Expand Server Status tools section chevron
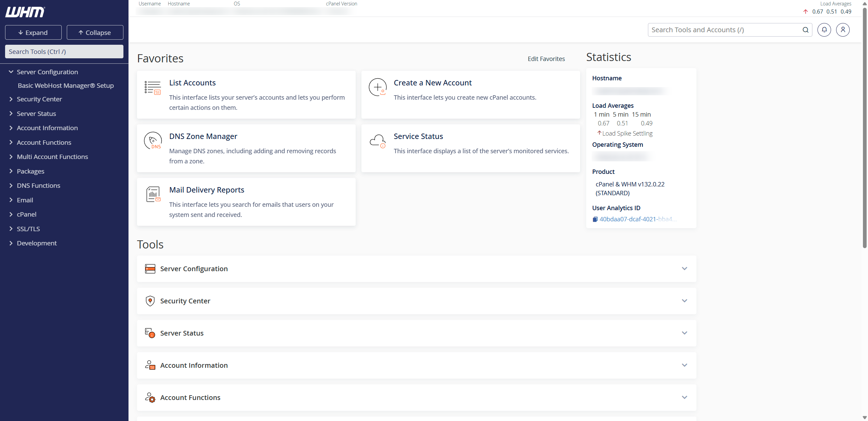Image resolution: width=868 pixels, height=421 pixels. tap(684, 333)
